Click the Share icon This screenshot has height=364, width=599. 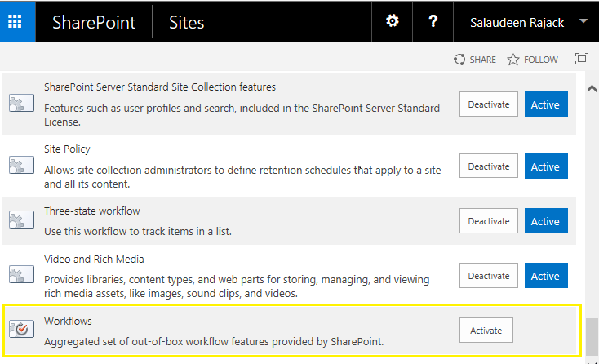[x=459, y=60]
